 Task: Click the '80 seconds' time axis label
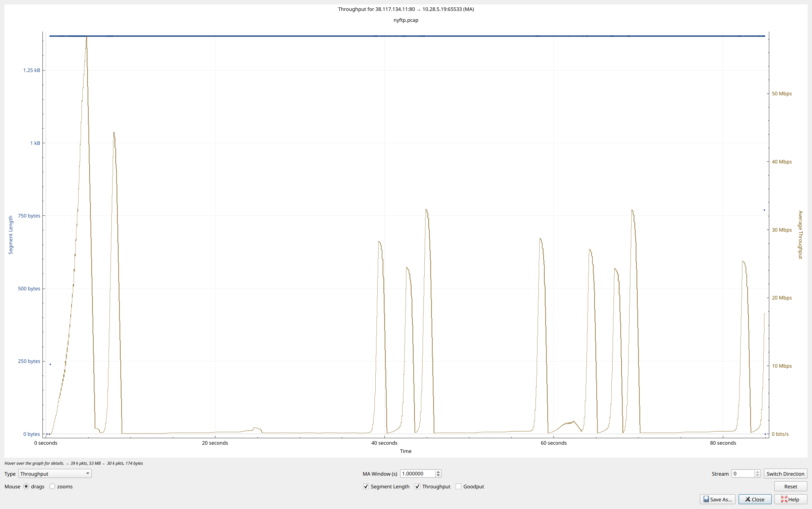(723, 443)
